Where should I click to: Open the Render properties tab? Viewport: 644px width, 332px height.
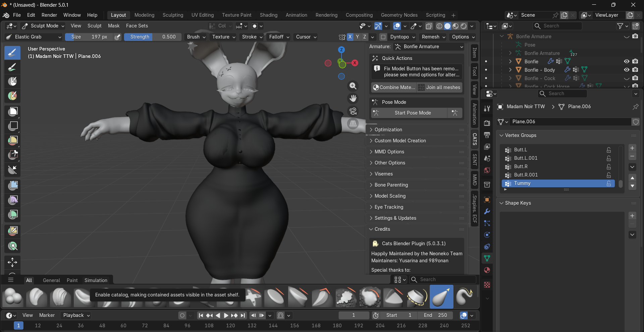coord(487,123)
